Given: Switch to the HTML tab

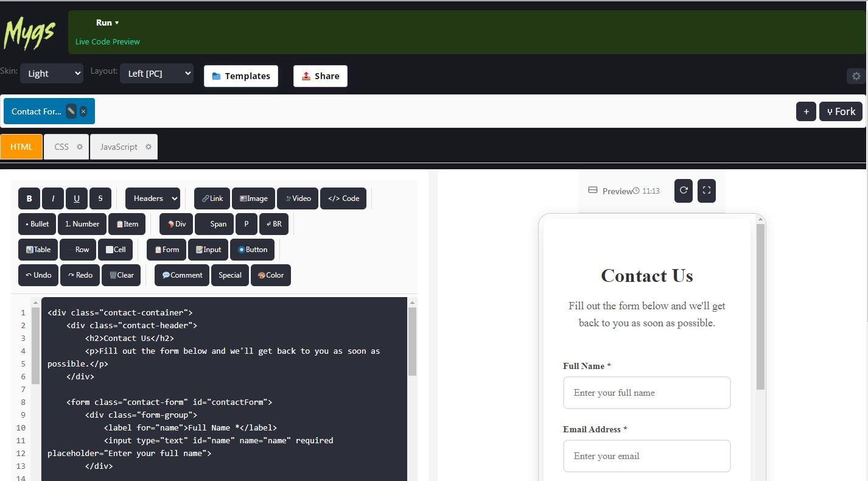Looking at the screenshot, I should (21, 147).
